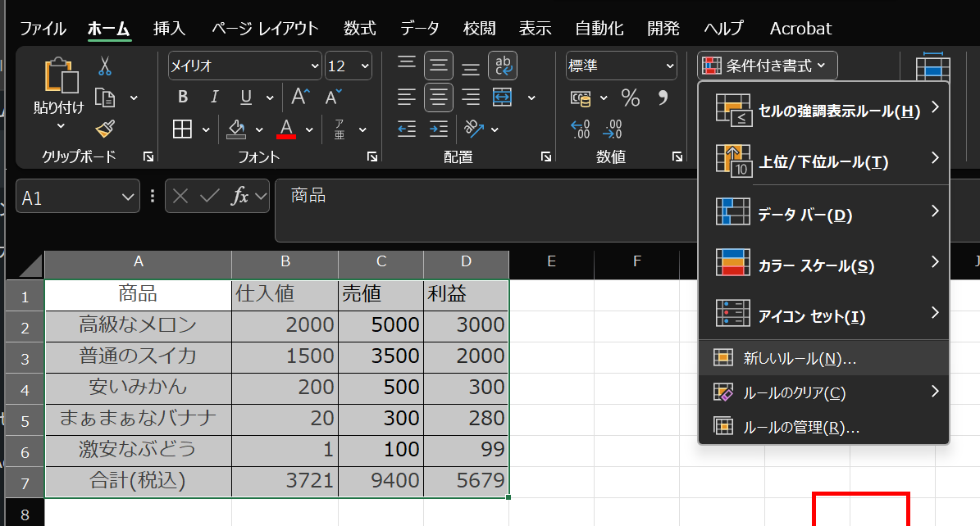980x526 pixels.
Task: Apply the accounting number format icon
Action: 581,98
